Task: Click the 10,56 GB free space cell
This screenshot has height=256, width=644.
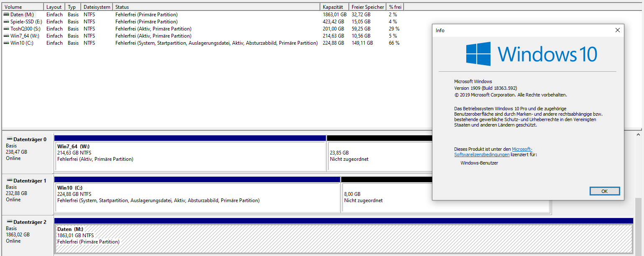Action: pyautogui.click(x=361, y=36)
